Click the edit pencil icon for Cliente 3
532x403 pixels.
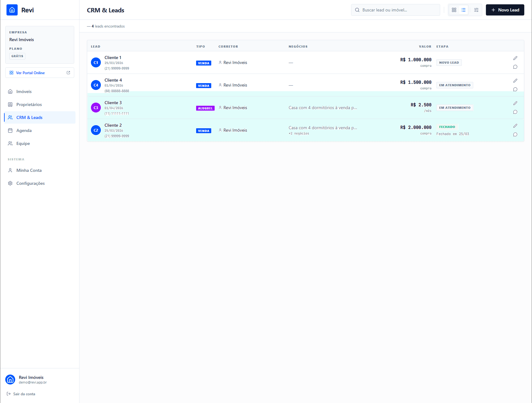point(515,103)
